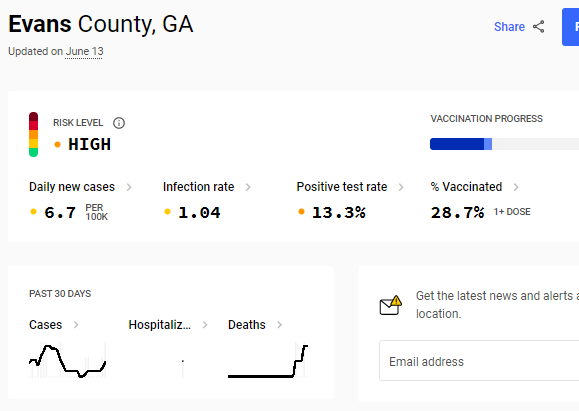Open the Deaths 30-day details
579x411 pixels.
coord(255,325)
